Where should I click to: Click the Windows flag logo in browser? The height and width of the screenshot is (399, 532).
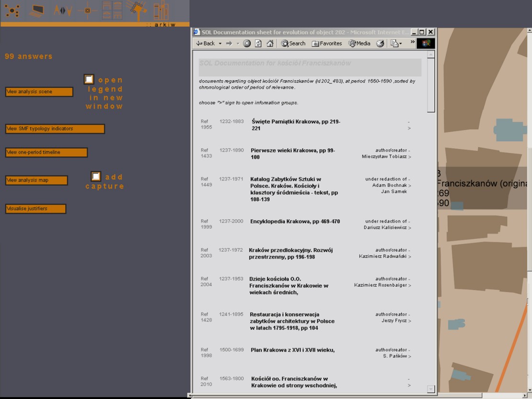click(426, 43)
